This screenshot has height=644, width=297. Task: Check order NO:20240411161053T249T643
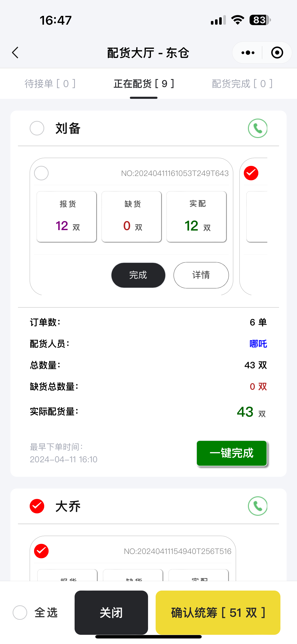[41, 173]
